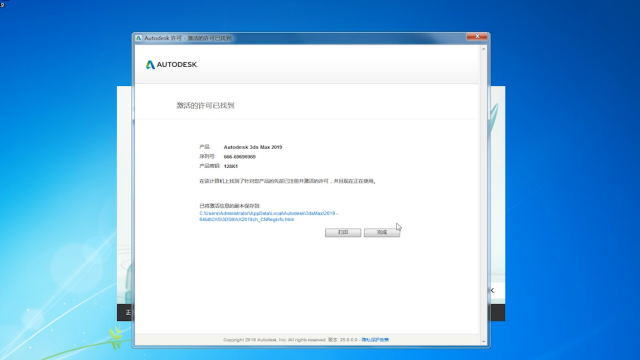Image resolution: width=640 pixels, height=360 pixels.
Task: Close the Autodesk license dialog
Action: [477, 37]
